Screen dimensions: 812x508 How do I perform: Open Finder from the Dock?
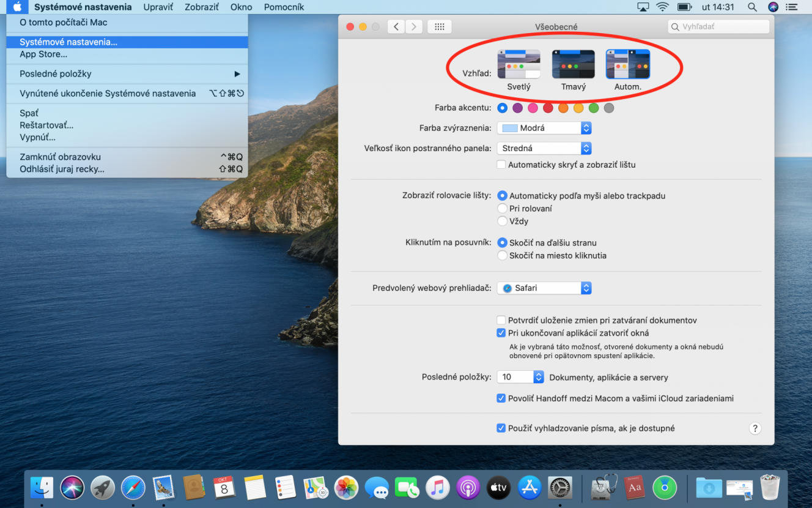(x=42, y=488)
